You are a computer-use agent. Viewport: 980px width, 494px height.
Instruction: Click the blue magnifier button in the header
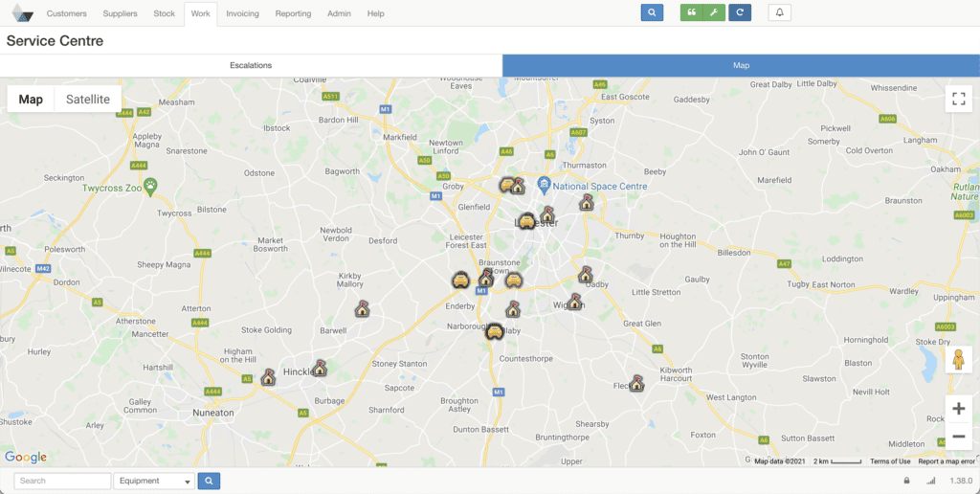(652, 12)
